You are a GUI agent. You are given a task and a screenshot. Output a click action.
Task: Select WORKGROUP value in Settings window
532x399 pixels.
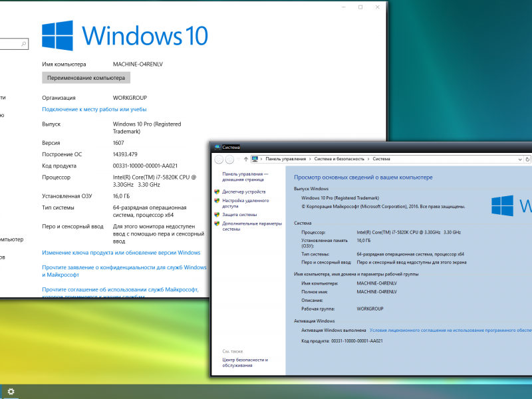coord(130,98)
